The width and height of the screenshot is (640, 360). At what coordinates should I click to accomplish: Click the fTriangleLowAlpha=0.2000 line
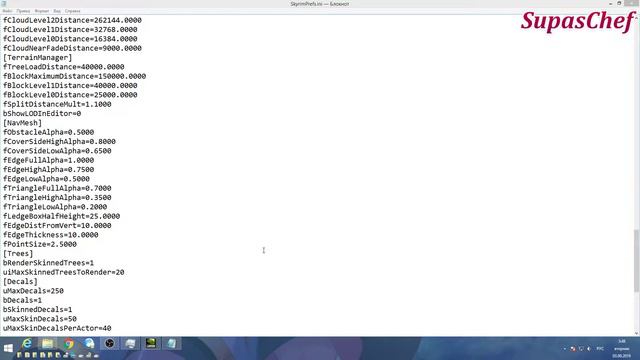[55, 207]
